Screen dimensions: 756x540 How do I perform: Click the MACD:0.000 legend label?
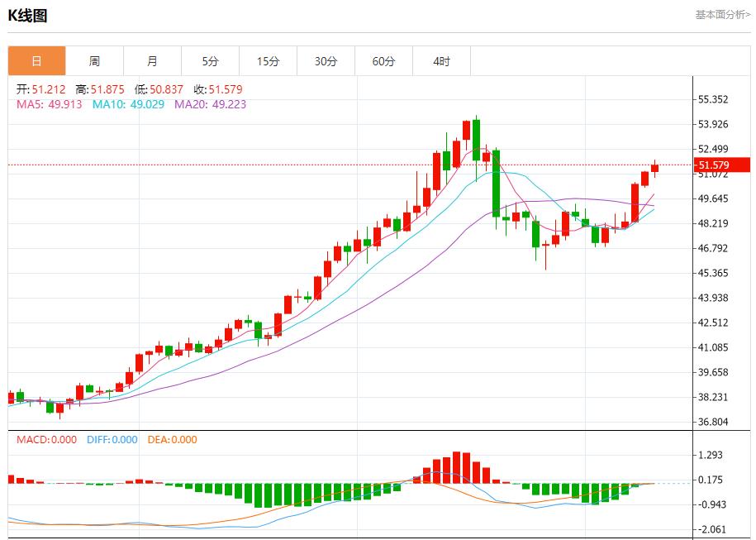click(48, 440)
